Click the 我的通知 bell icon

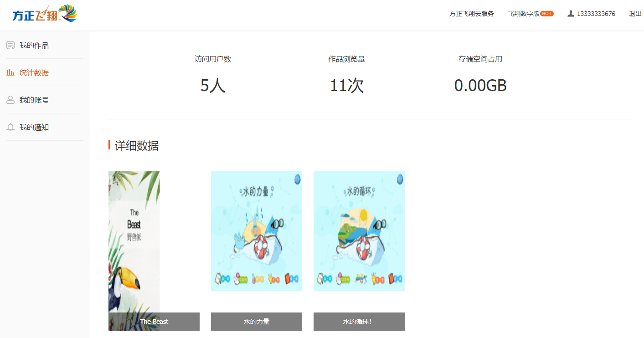pyautogui.click(x=10, y=127)
